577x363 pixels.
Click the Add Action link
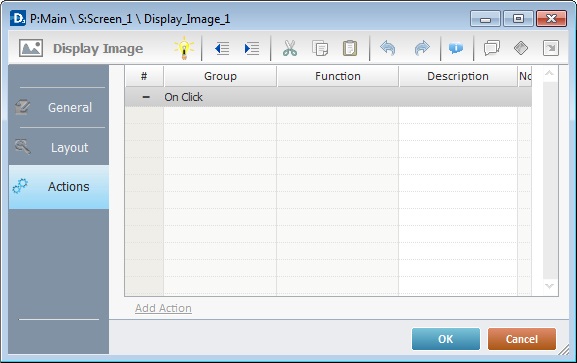163,308
